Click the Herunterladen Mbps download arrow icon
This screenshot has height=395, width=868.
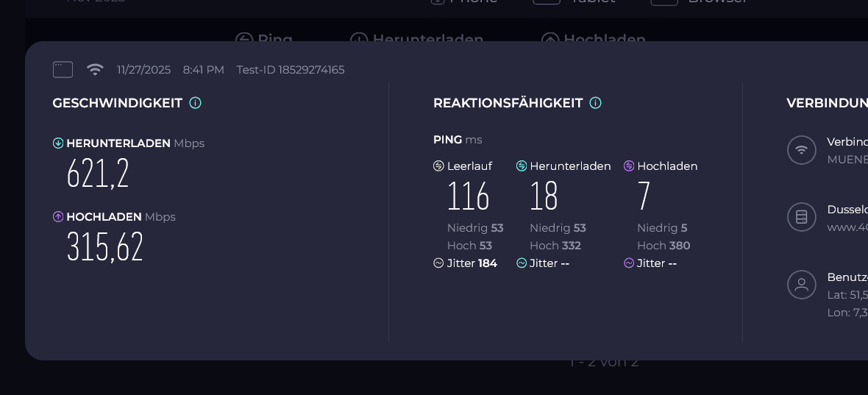click(x=58, y=143)
